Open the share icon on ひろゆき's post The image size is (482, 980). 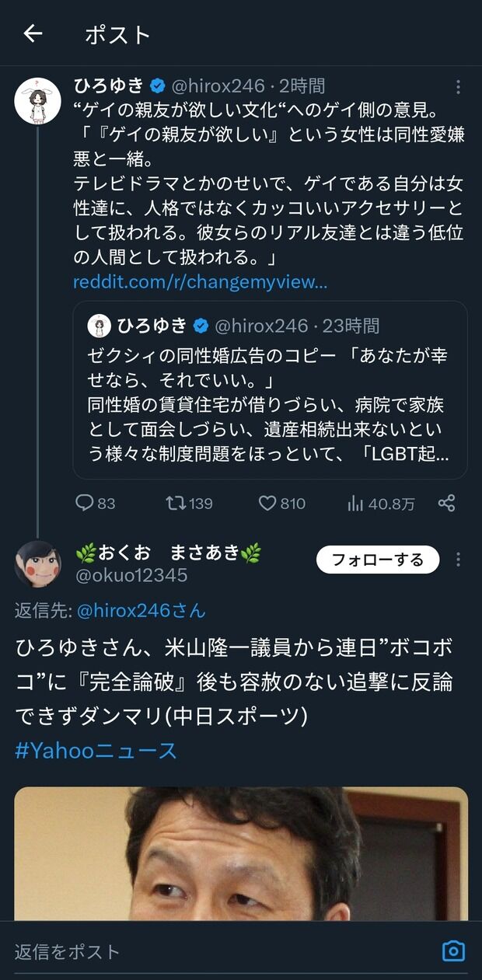[x=446, y=504]
